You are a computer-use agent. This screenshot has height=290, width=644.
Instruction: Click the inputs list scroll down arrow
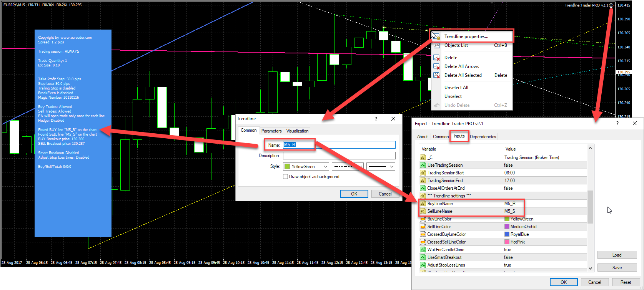click(x=590, y=268)
